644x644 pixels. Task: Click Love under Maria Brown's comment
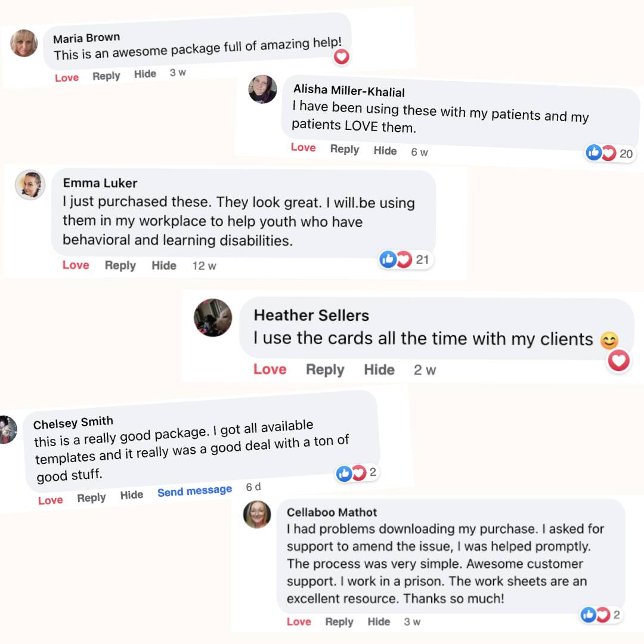67,78
